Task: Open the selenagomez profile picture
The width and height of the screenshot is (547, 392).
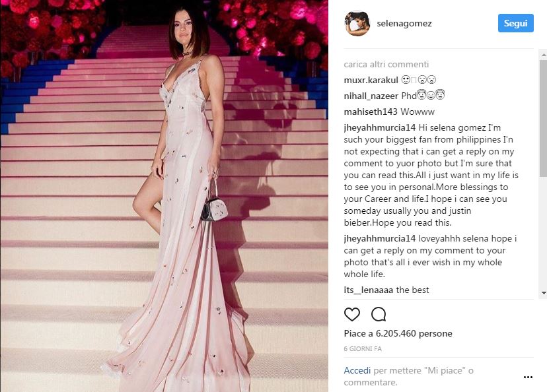Action: pyautogui.click(x=357, y=23)
